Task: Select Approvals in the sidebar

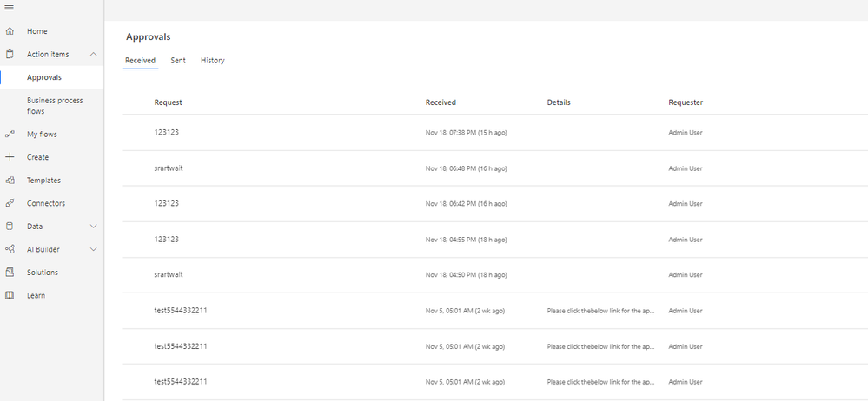Action: pos(44,77)
